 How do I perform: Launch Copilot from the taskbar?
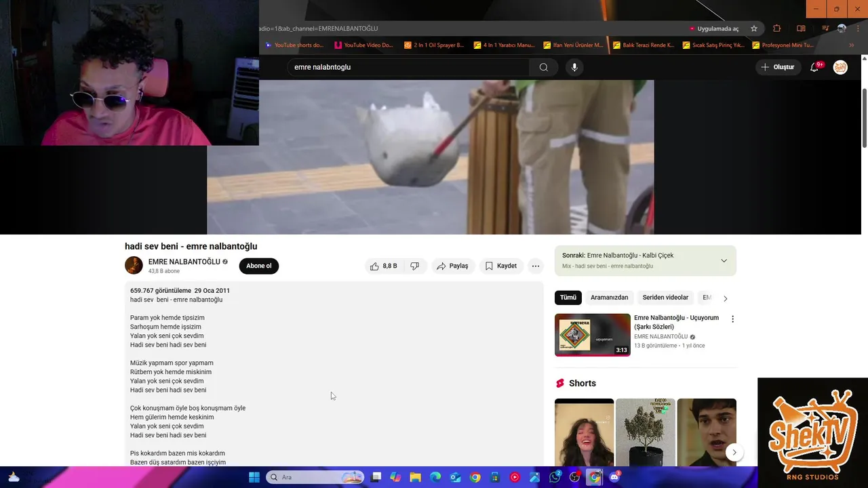point(395,477)
